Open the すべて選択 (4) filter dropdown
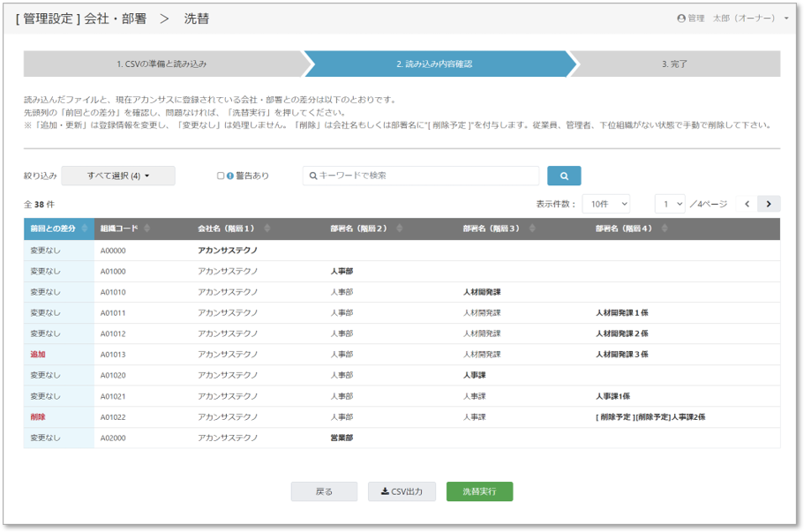Image resolution: width=804 pixels, height=532 pixels. [118, 176]
